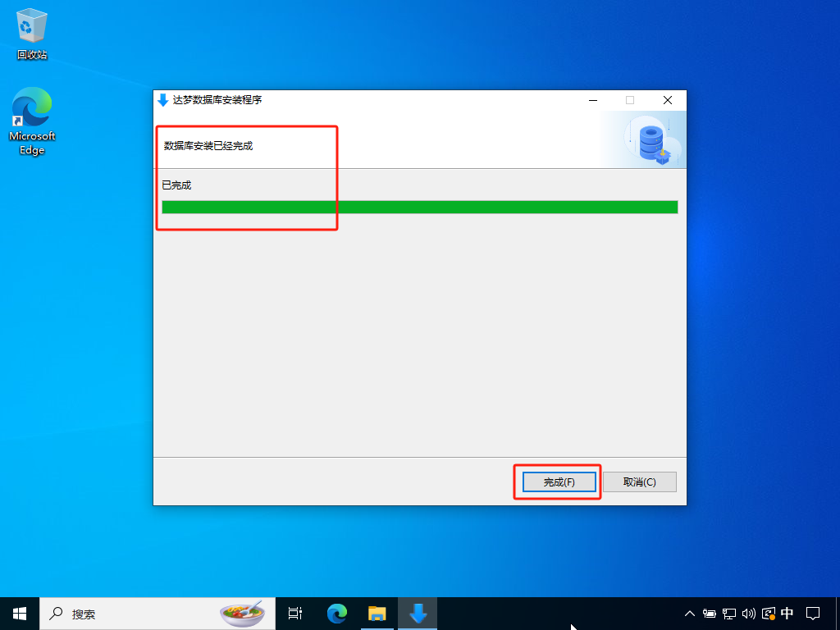Click the 完成(F) button to finish installation
Screen dimensions: 840x630
coord(559,482)
